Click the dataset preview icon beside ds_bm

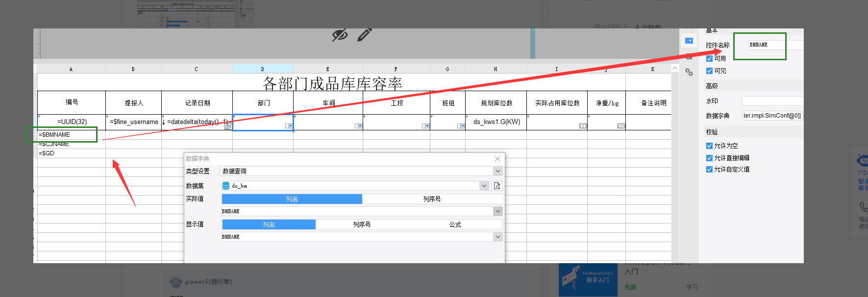[x=497, y=186]
